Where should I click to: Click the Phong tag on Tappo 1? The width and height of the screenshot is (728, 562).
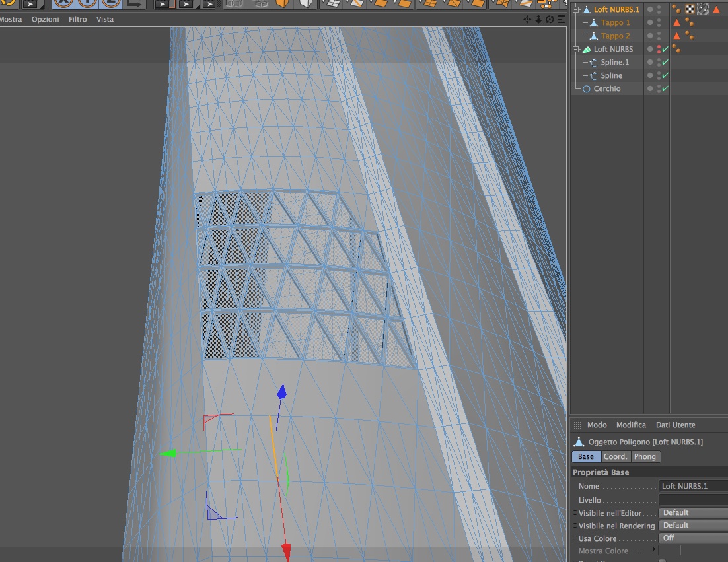[x=689, y=22]
